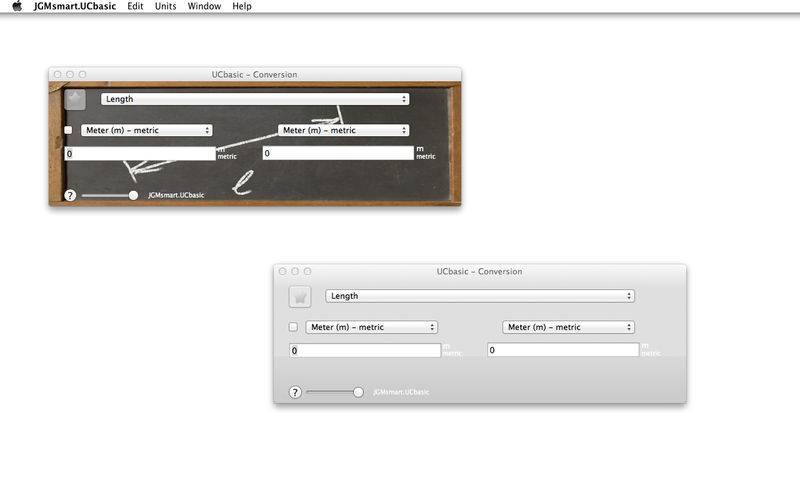Open the Help menu in menu bar

pos(242,6)
